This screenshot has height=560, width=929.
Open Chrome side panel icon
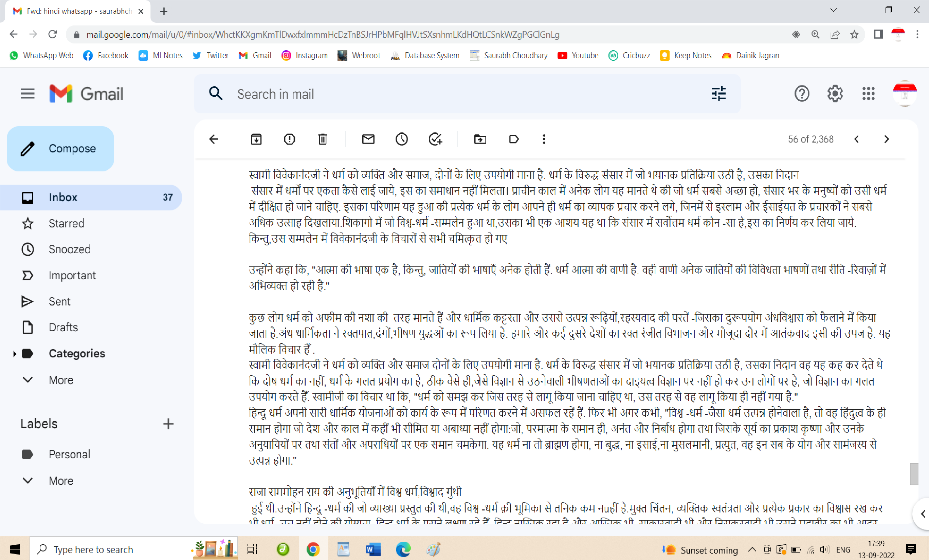[x=878, y=34]
